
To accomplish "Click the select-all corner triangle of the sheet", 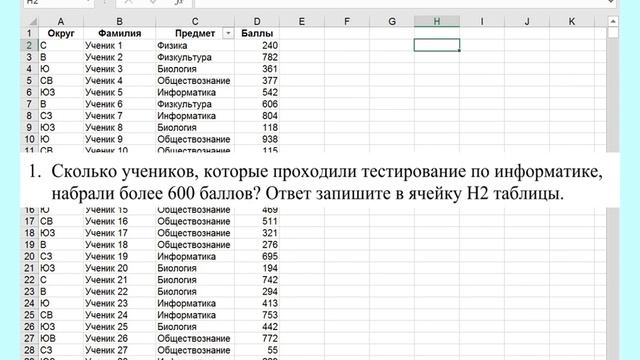I will (33, 21).
